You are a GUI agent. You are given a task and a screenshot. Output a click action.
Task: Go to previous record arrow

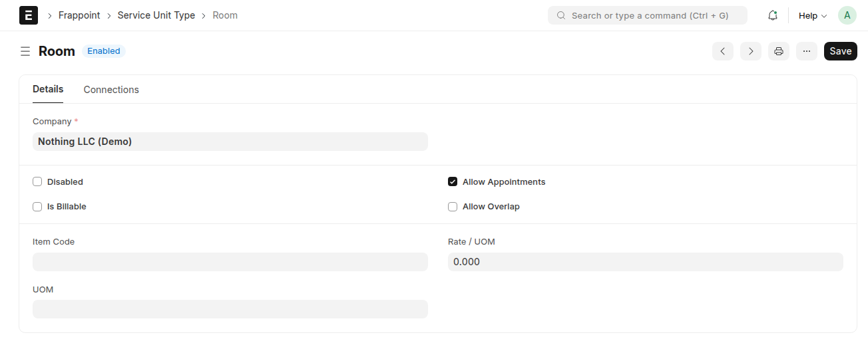coord(723,51)
